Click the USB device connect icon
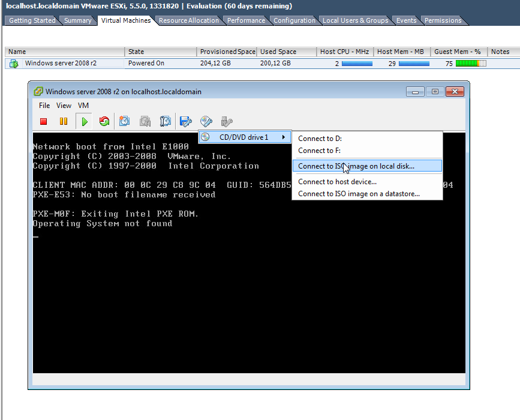Viewport: 520px width, 420px height. (x=227, y=121)
